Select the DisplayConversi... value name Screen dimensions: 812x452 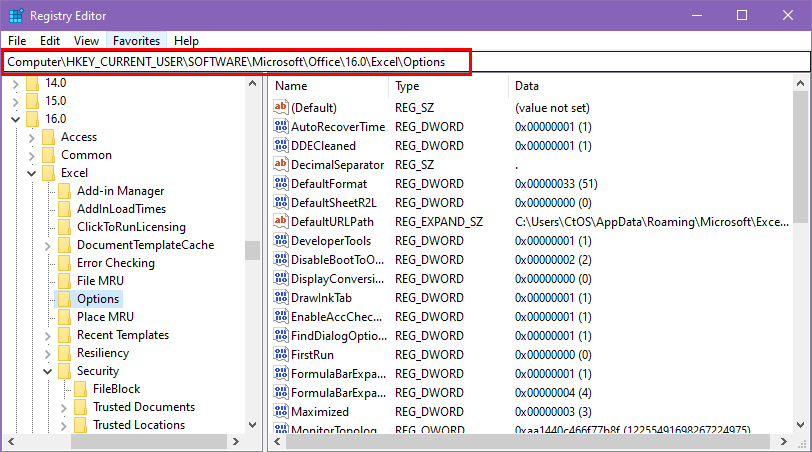pyautogui.click(x=337, y=279)
